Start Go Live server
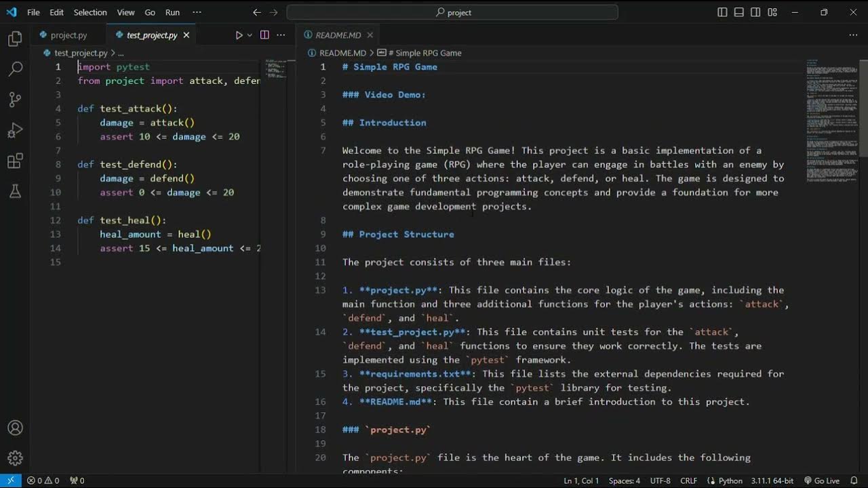The image size is (868, 488). click(x=821, y=481)
